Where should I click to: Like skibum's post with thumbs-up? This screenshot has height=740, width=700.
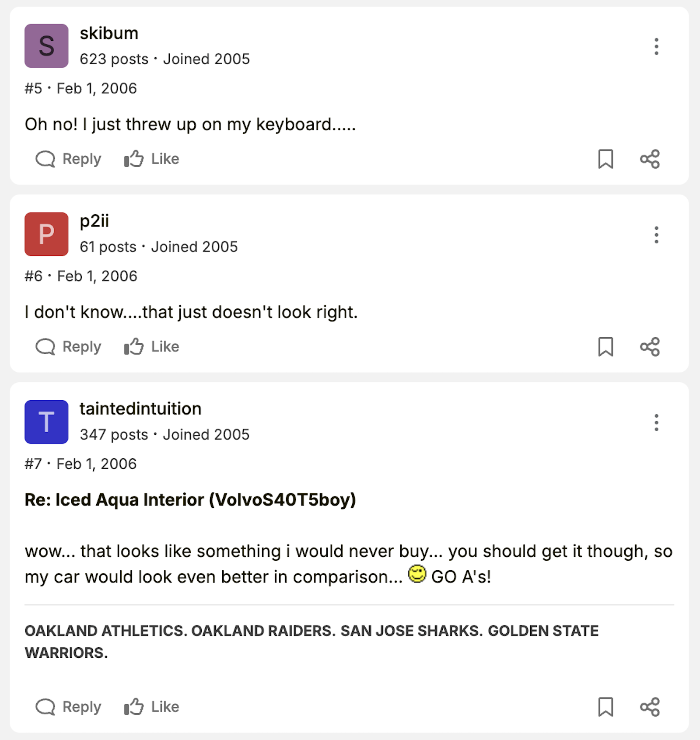pyautogui.click(x=151, y=159)
